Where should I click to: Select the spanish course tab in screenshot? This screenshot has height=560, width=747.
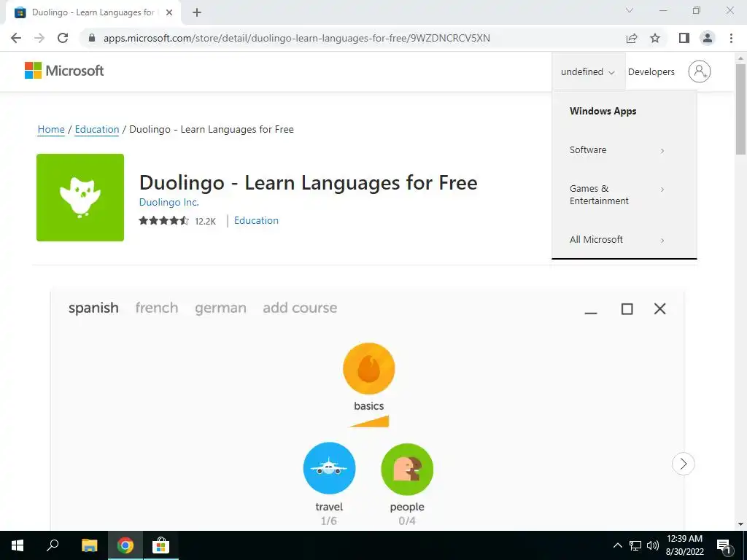pyautogui.click(x=93, y=308)
